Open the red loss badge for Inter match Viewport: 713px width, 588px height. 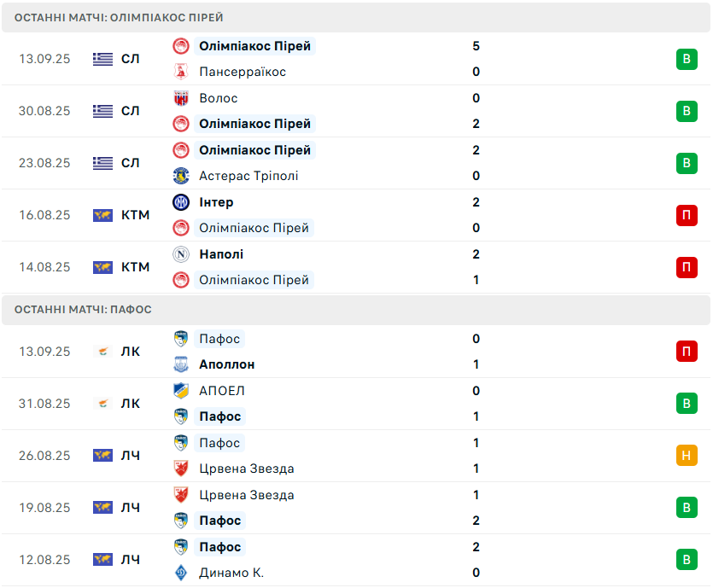point(687,215)
